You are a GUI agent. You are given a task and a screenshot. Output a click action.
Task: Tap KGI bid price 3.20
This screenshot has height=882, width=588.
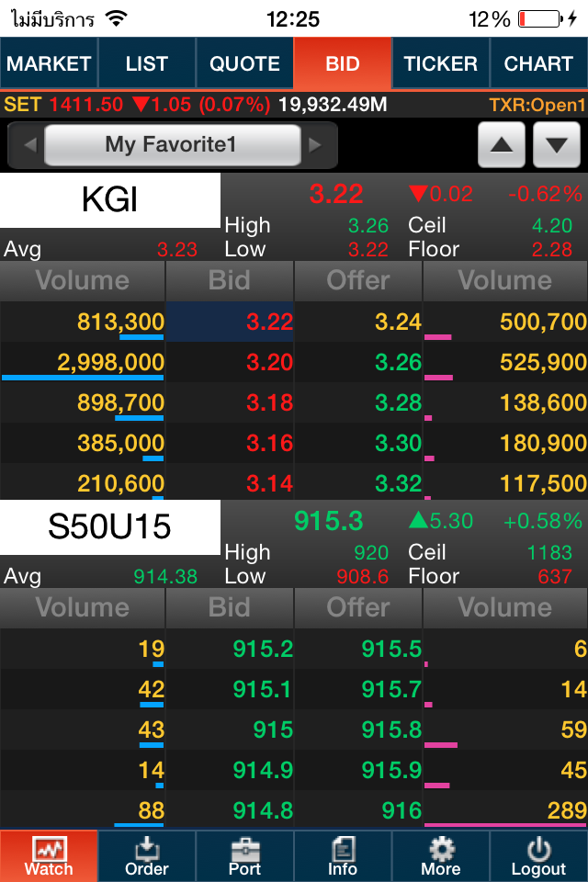(x=269, y=362)
